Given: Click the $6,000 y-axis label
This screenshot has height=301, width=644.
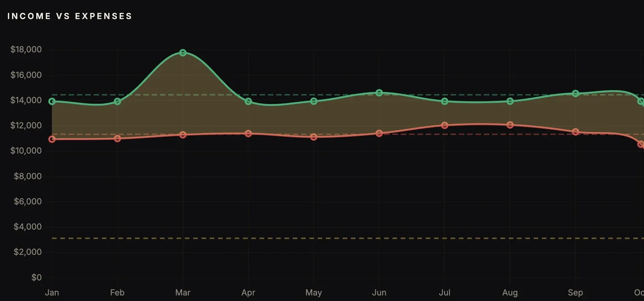Looking at the screenshot, I should pyautogui.click(x=28, y=202).
